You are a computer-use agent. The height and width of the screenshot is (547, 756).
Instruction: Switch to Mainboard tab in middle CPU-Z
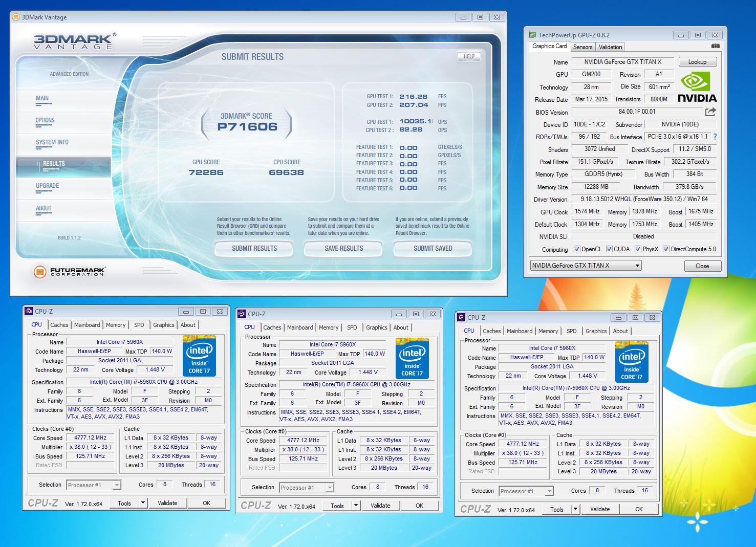pos(300,327)
